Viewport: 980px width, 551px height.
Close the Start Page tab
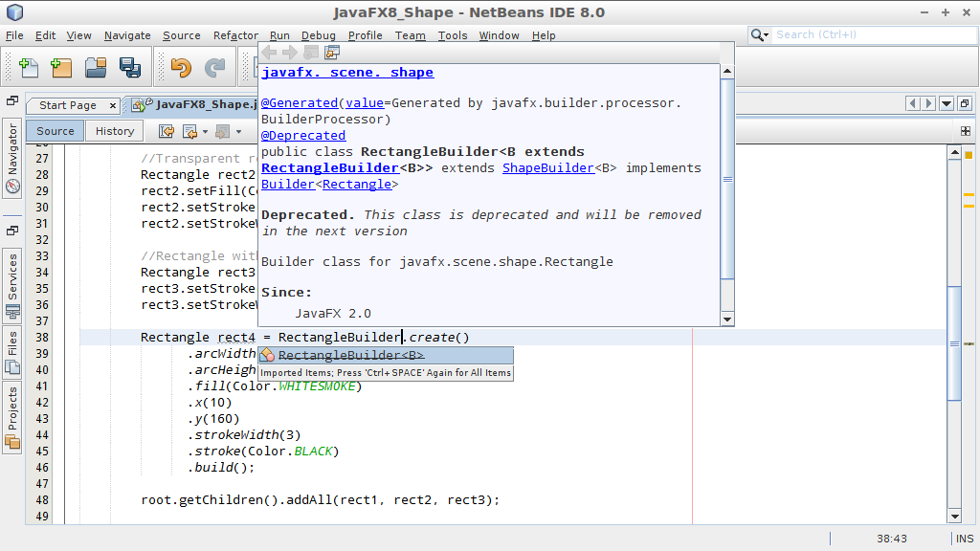point(113,105)
